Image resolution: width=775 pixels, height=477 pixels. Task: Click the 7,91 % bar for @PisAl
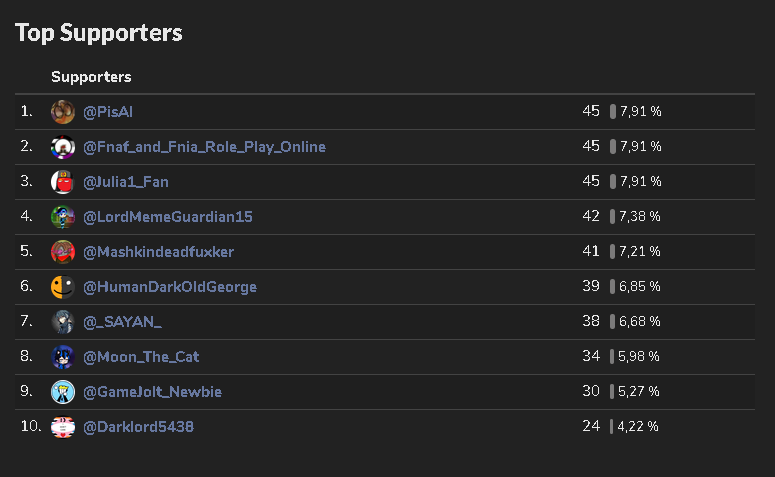pyautogui.click(x=613, y=112)
